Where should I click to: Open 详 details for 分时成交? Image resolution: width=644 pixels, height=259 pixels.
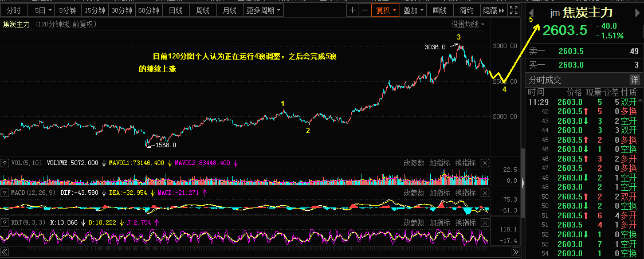click(635, 80)
